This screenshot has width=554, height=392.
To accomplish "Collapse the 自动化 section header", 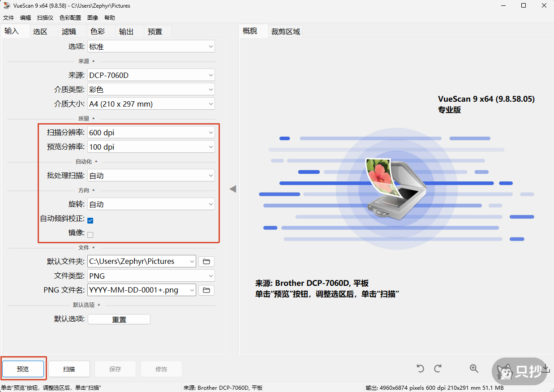I will pos(86,162).
